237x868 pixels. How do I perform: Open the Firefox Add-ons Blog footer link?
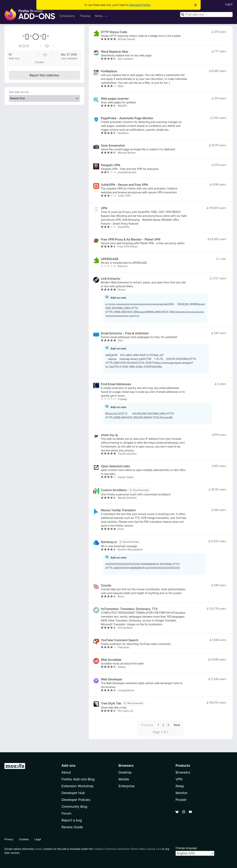click(x=78, y=779)
